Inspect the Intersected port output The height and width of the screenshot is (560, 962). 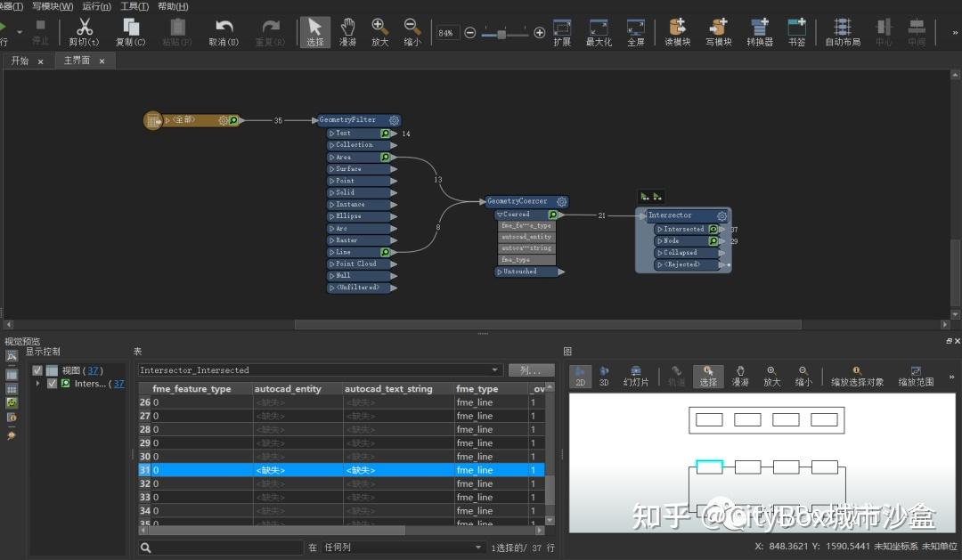point(713,229)
